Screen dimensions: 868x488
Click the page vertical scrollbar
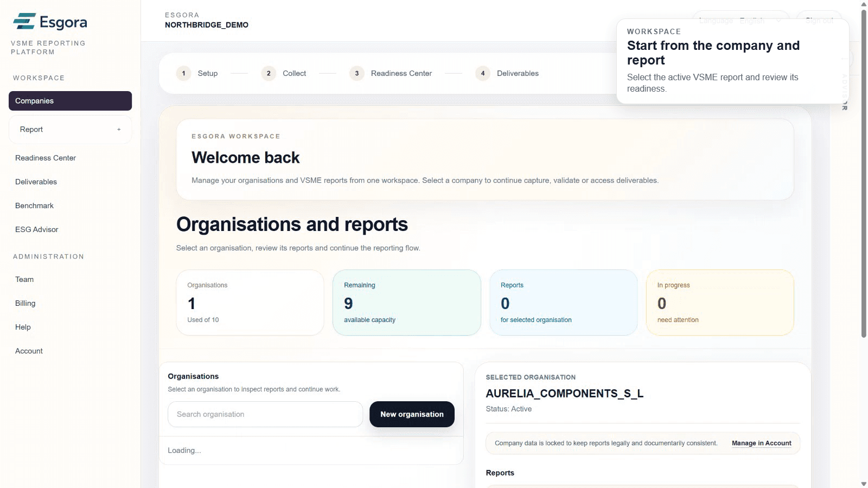pos(864,174)
